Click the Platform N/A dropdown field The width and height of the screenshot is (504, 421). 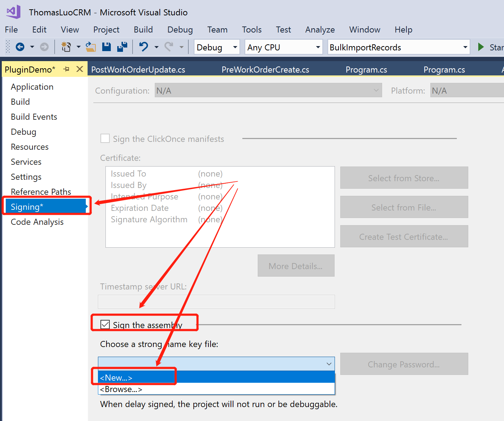point(467,90)
